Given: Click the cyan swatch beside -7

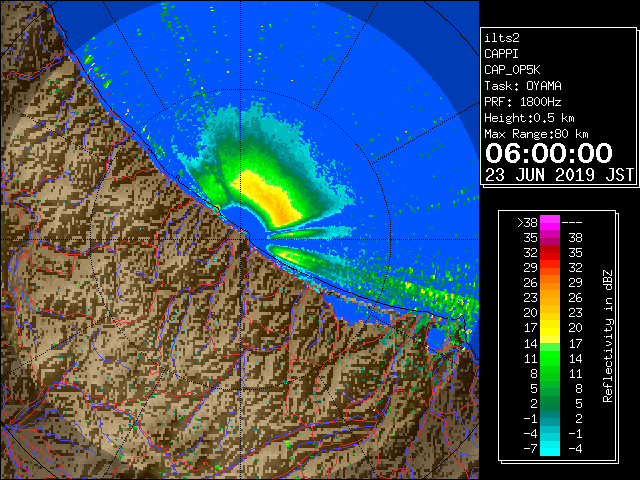Looking at the screenshot, I should pos(550,448).
